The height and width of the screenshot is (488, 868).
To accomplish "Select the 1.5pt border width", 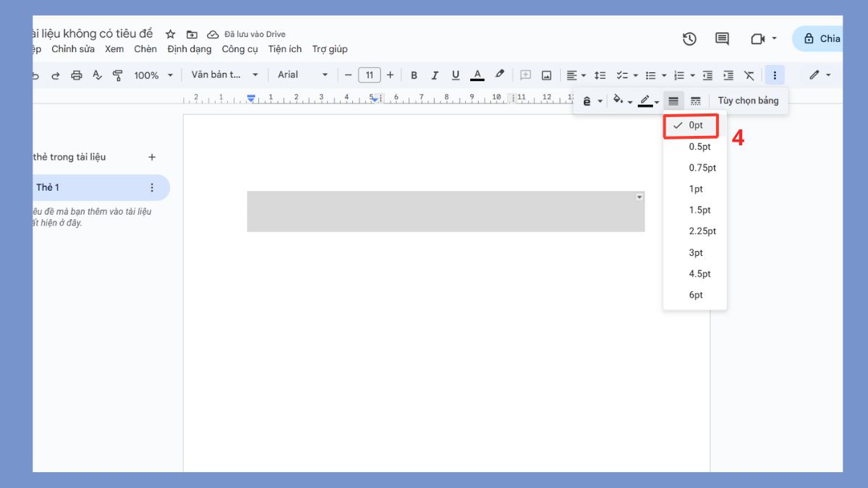I will 694,210.
